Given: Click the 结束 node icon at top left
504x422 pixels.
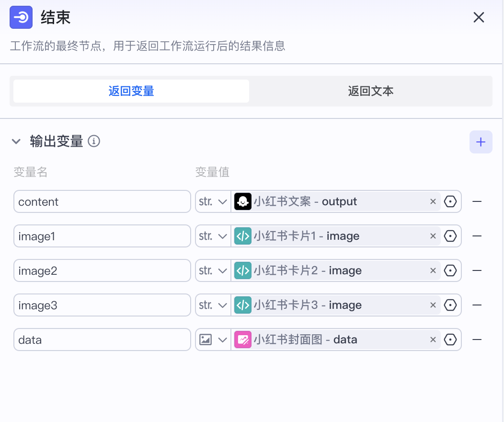Looking at the screenshot, I should pyautogui.click(x=21, y=17).
